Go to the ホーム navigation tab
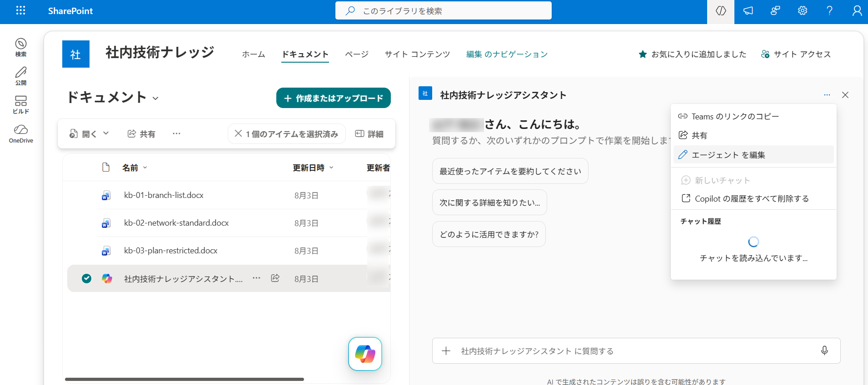This screenshot has width=868, height=385. pyautogui.click(x=254, y=54)
